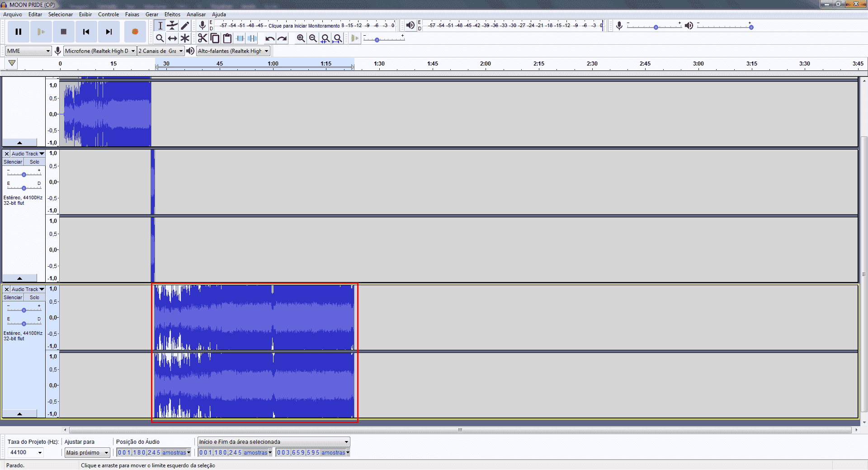Click the device toolbar speaker icon
Screen dimensions: 868x470
pos(190,51)
